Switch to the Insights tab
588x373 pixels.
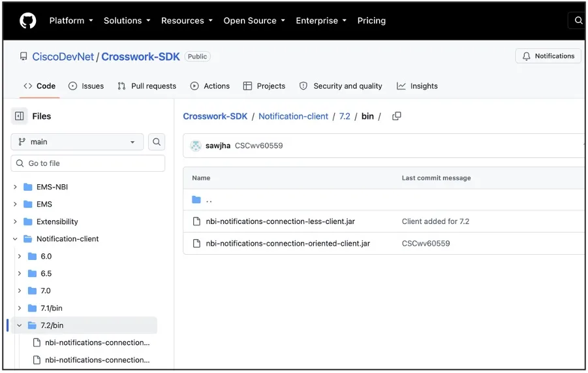(x=417, y=86)
